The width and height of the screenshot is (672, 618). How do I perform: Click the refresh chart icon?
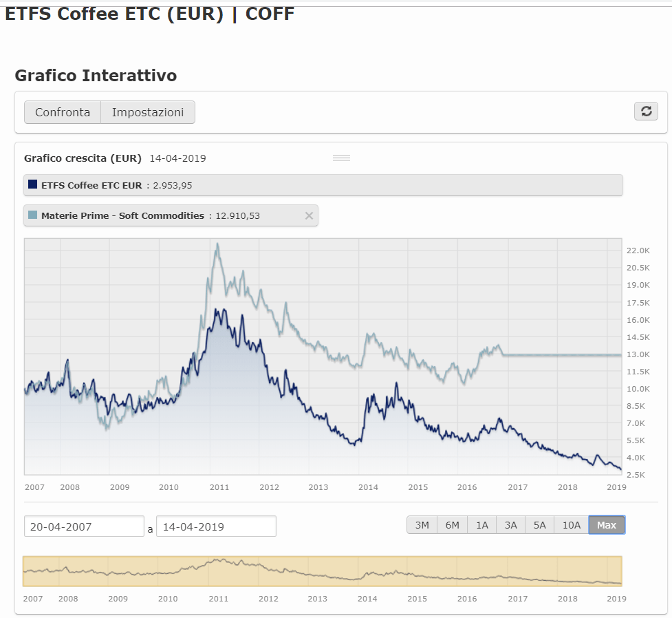[646, 111]
